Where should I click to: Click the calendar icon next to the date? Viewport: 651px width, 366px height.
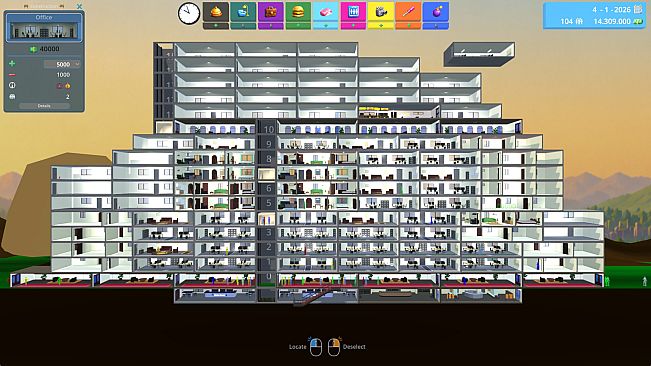coord(638,9)
